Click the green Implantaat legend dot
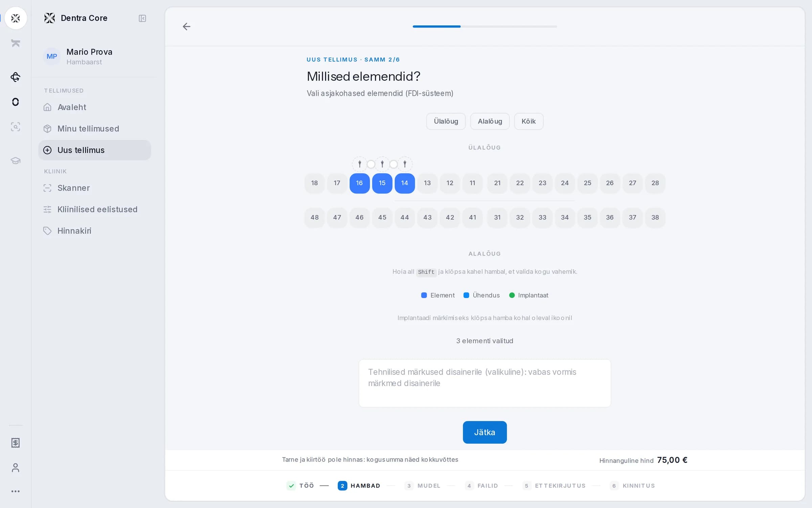 pyautogui.click(x=512, y=295)
